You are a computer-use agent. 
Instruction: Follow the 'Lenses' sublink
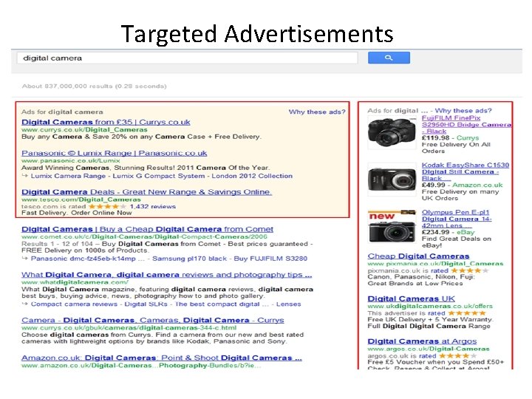pos(288,304)
